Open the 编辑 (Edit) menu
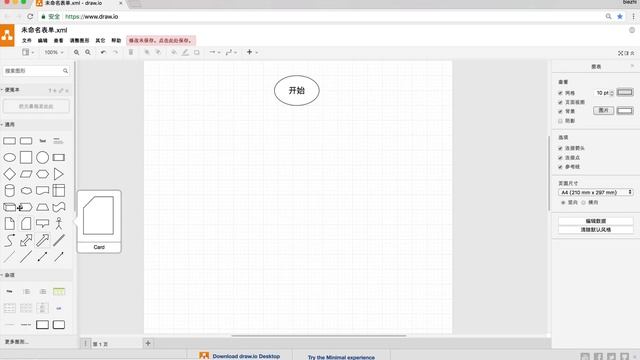The height and width of the screenshot is (360, 640). [42, 40]
